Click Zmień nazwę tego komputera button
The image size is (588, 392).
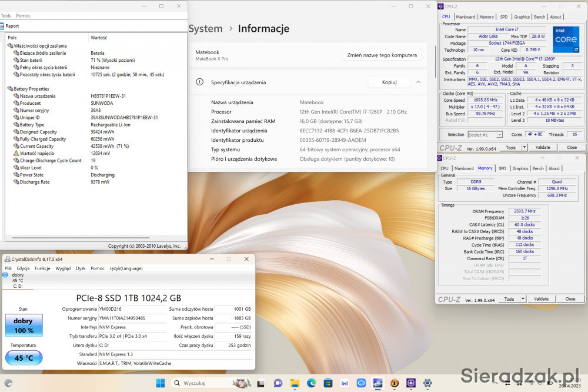click(382, 55)
